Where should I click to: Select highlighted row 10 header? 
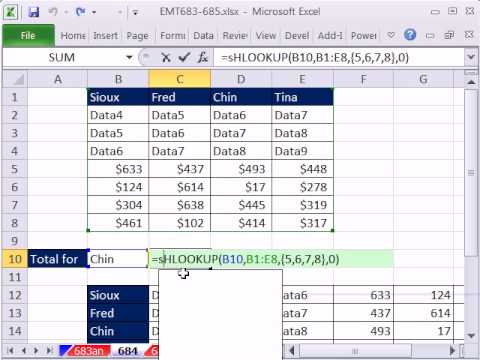click(15, 259)
